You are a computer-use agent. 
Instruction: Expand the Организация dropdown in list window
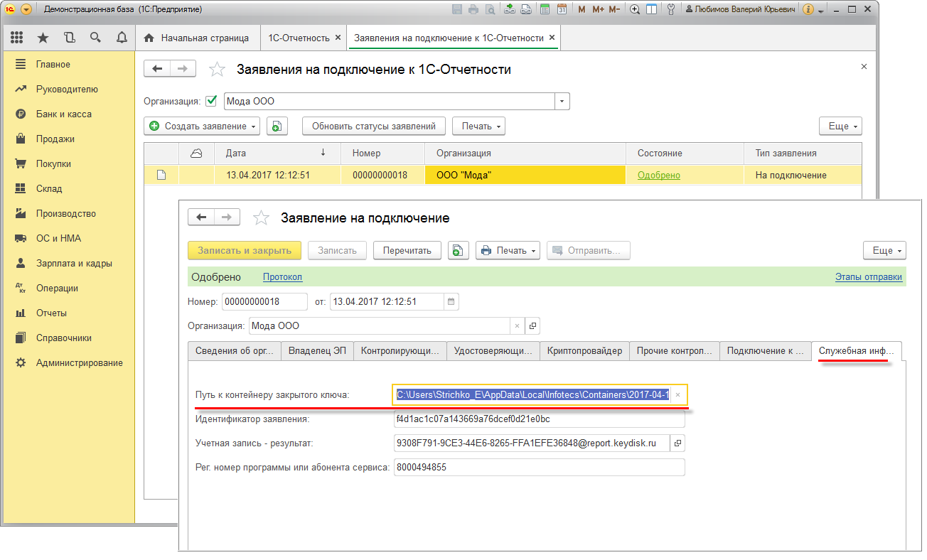pyautogui.click(x=562, y=101)
